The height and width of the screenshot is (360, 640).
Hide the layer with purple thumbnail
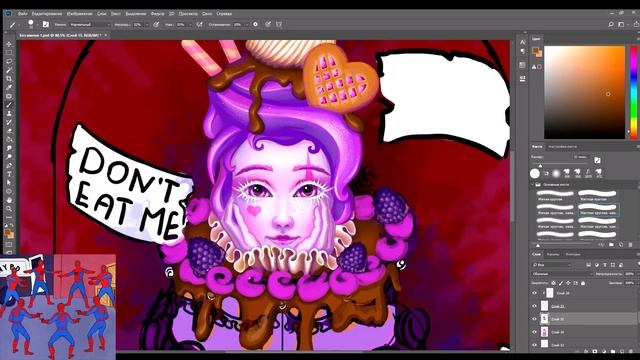coord(534,332)
